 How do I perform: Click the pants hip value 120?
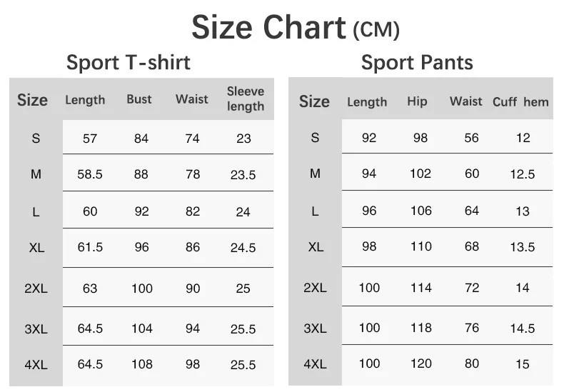[x=421, y=363]
